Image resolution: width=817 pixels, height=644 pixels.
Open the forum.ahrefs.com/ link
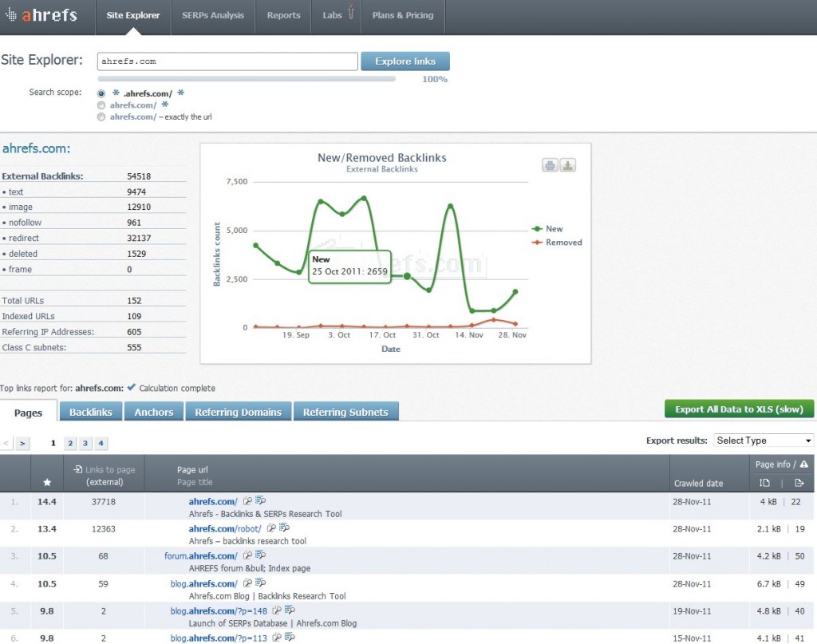tap(200, 555)
